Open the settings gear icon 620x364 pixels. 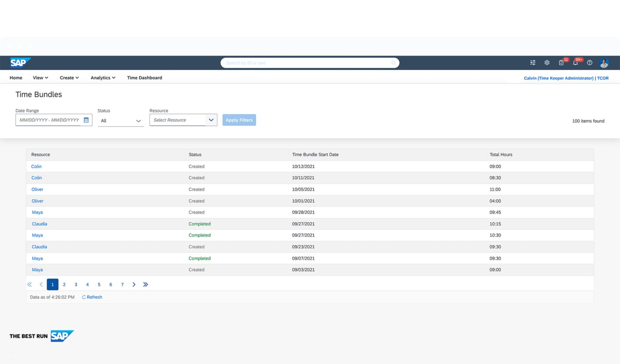click(x=547, y=63)
